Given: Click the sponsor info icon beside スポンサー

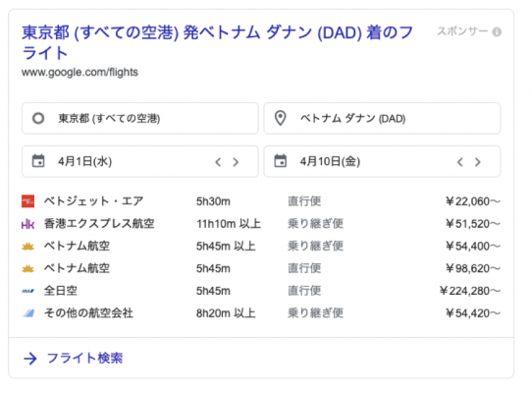Looking at the screenshot, I should click(x=497, y=31).
